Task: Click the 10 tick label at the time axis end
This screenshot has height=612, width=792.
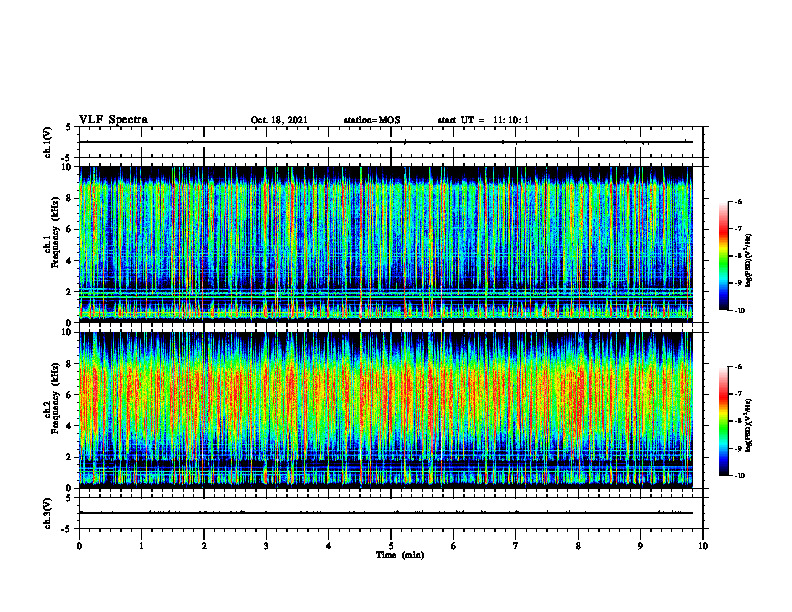Action: click(x=703, y=546)
